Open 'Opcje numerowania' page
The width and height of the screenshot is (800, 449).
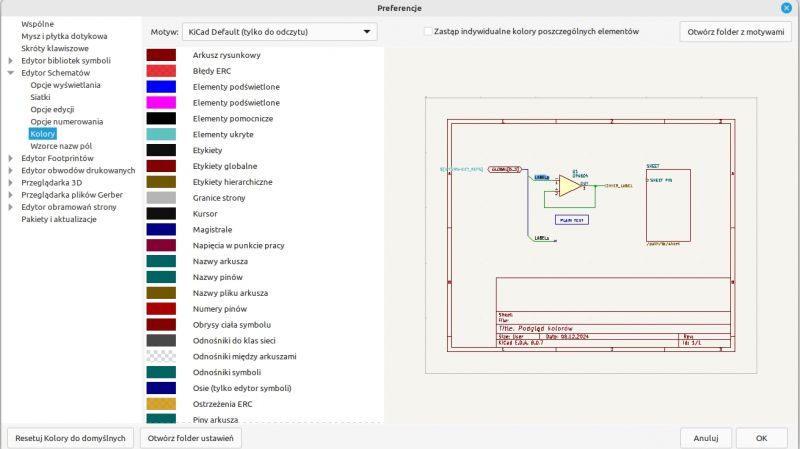pyautogui.click(x=66, y=121)
